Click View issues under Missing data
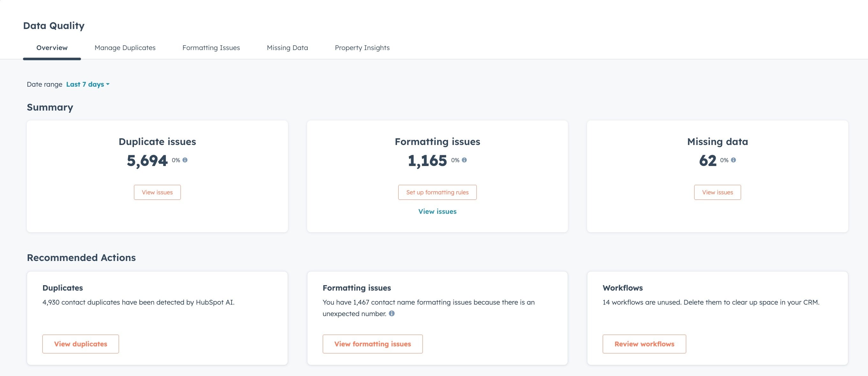The width and height of the screenshot is (868, 376). (717, 192)
